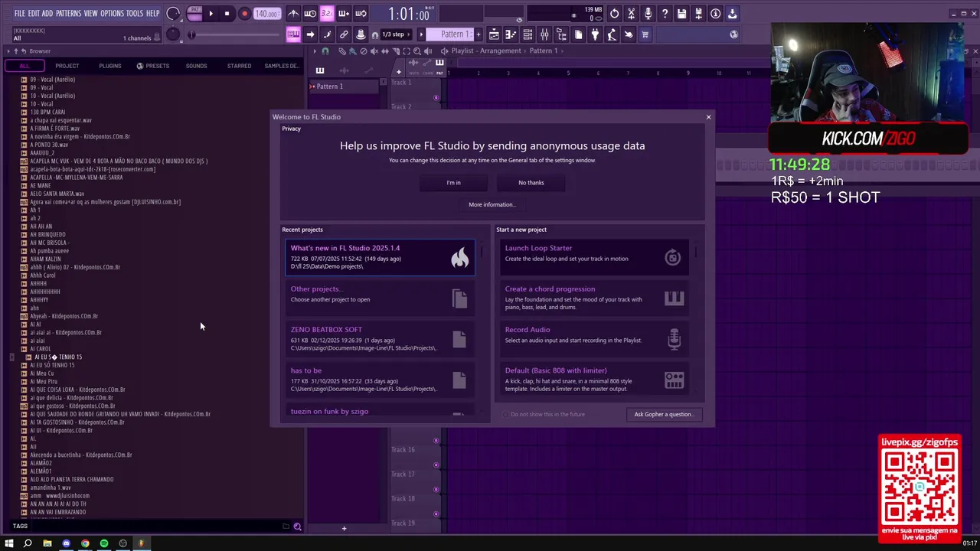Click the microphone one-click recording icon
The height and width of the screenshot is (551, 980).
(x=648, y=14)
